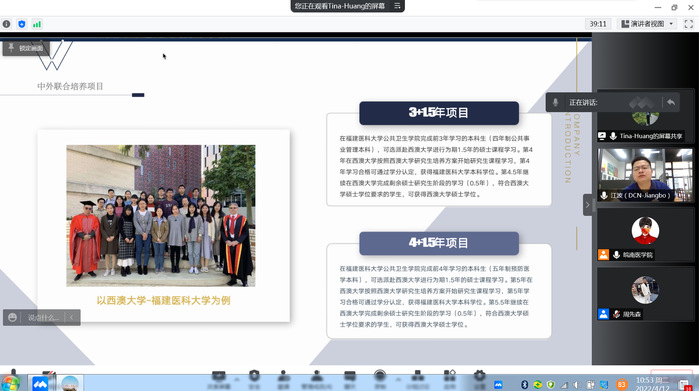This screenshot has width=699, height=391.
Task: Click the group photo in slide
Action: tap(161, 215)
